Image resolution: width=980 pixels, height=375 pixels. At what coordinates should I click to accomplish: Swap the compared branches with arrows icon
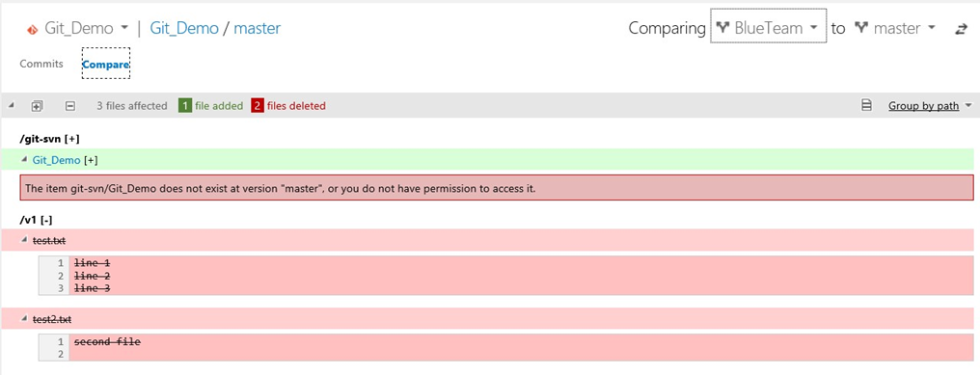pyautogui.click(x=961, y=29)
